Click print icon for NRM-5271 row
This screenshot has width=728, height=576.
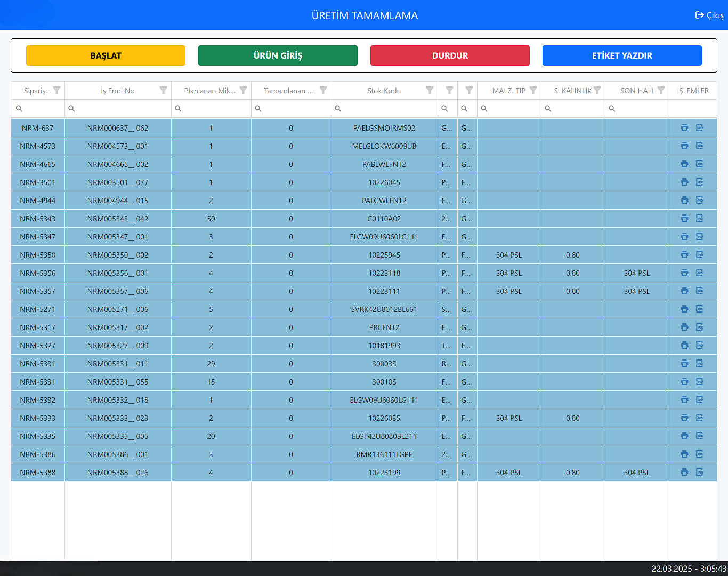[684, 309]
